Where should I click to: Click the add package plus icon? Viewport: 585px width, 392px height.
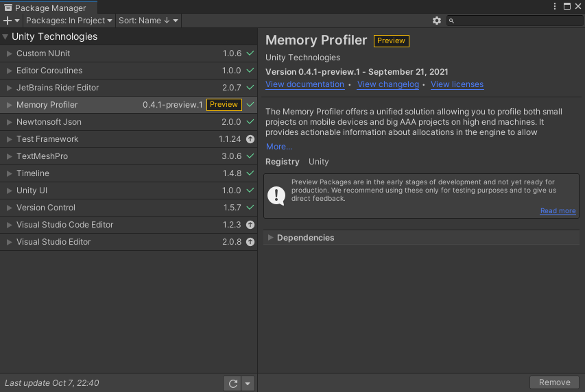click(x=8, y=21)
